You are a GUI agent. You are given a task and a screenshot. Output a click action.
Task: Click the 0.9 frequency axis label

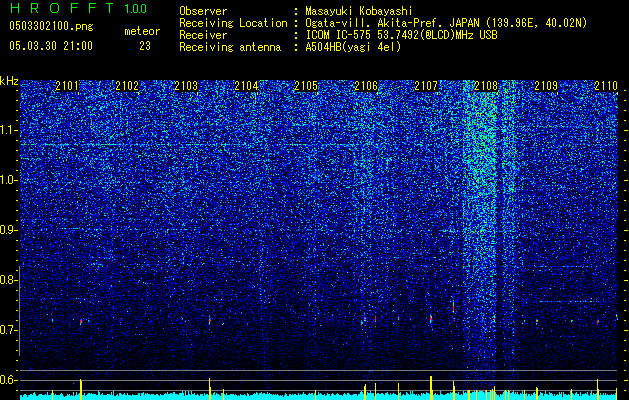[x=9, y=230]
